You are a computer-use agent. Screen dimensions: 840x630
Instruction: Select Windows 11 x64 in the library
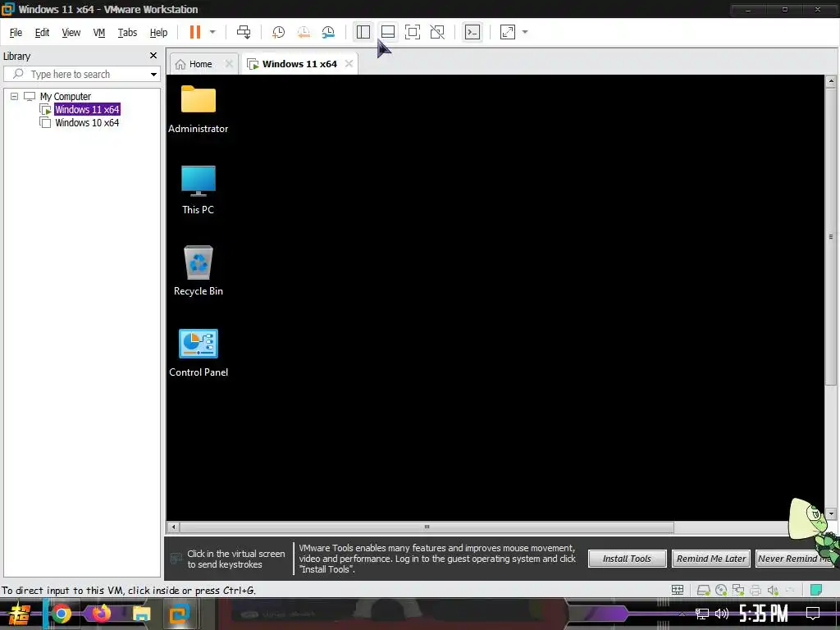coord(87,109)
